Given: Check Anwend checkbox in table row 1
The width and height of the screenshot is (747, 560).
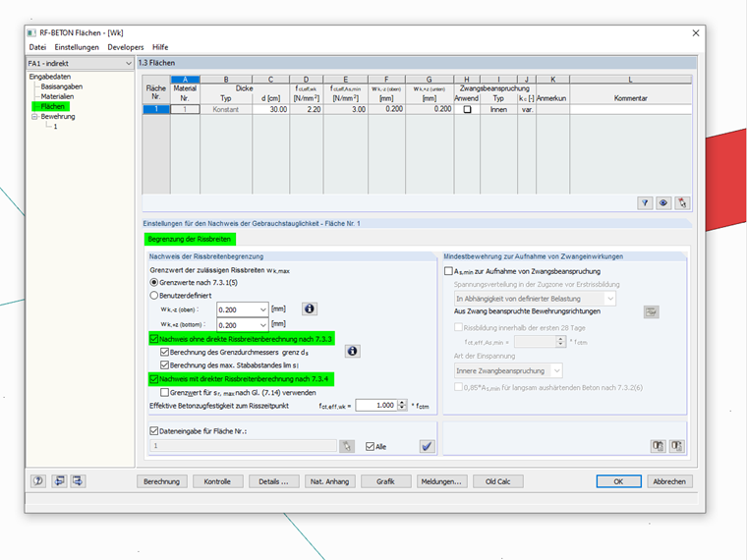Looking at the screenshot, I should tap(467, 109).
